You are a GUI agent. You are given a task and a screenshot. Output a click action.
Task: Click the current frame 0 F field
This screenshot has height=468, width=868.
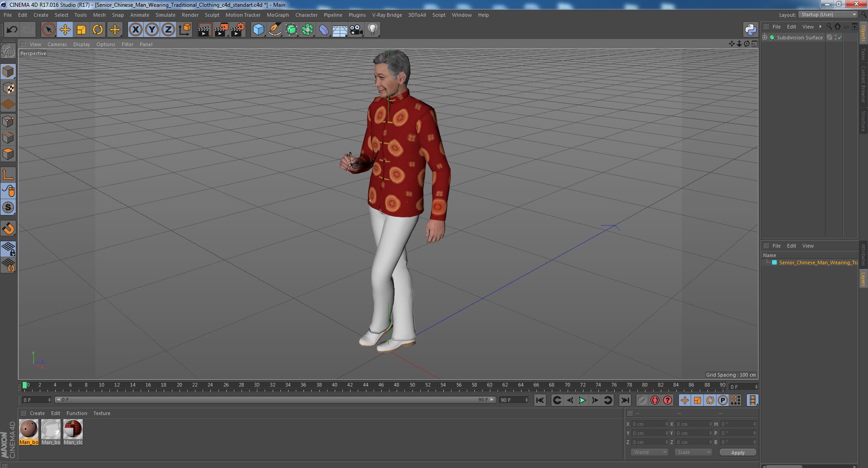click(x=36, y=400)
